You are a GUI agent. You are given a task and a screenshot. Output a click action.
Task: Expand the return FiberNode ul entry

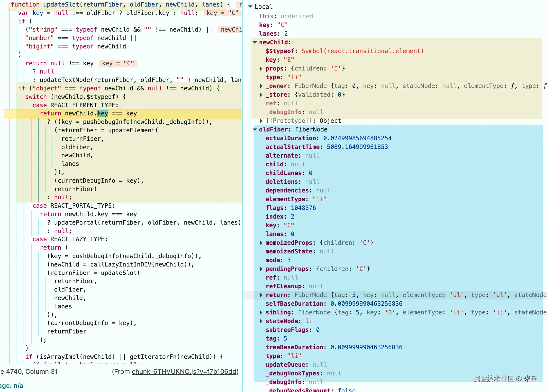[261, 295]
